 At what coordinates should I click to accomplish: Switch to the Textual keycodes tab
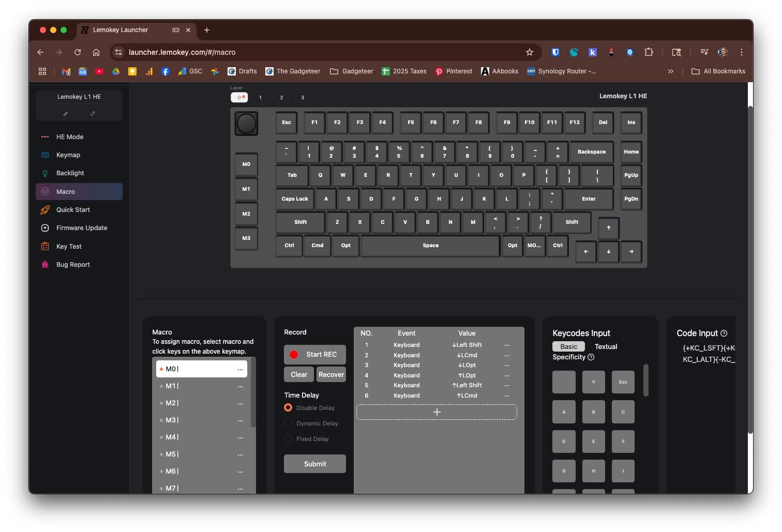pyautogui.click(x=606, y=347)
